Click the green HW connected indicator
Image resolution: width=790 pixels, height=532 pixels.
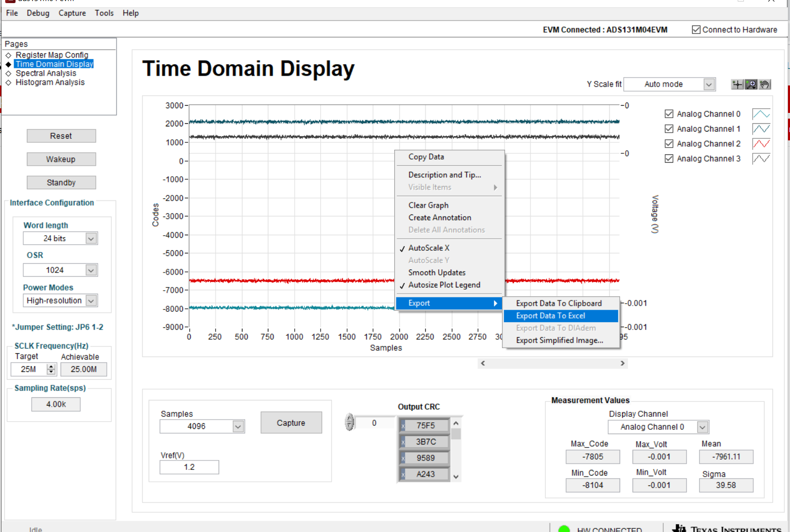[x=564, y=529]
